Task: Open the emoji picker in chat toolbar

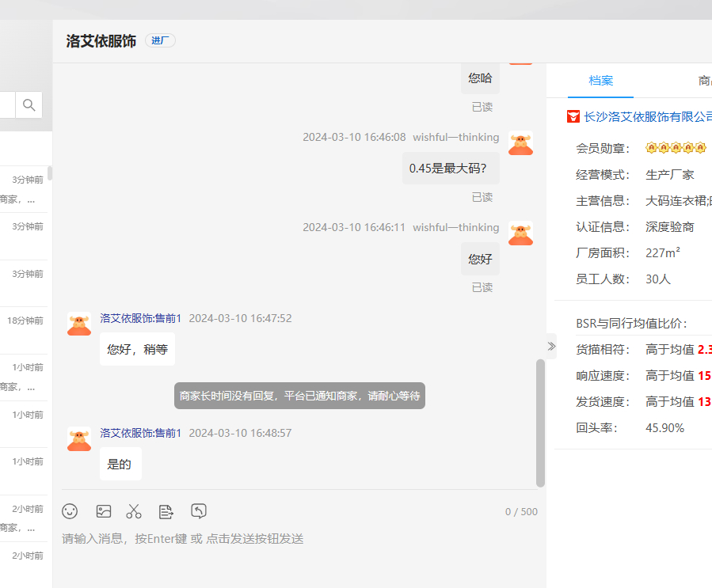Action: click(70, 511)
